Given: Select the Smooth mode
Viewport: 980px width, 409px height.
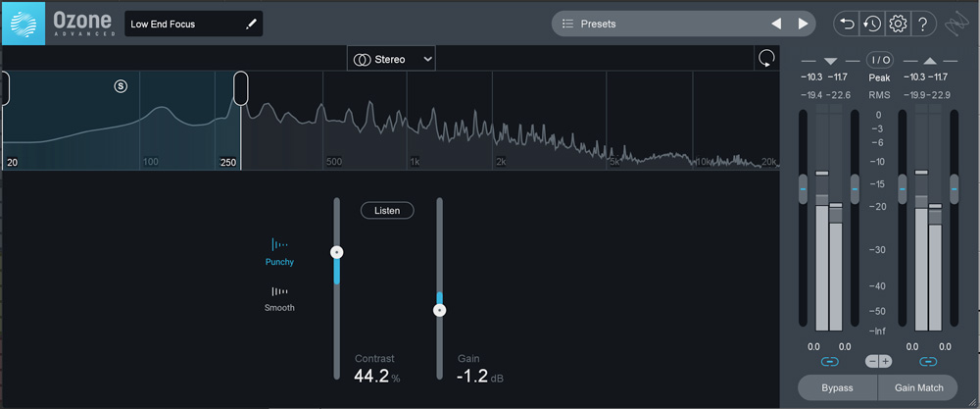Looking at the screenshot, I should tap(279, 298).
